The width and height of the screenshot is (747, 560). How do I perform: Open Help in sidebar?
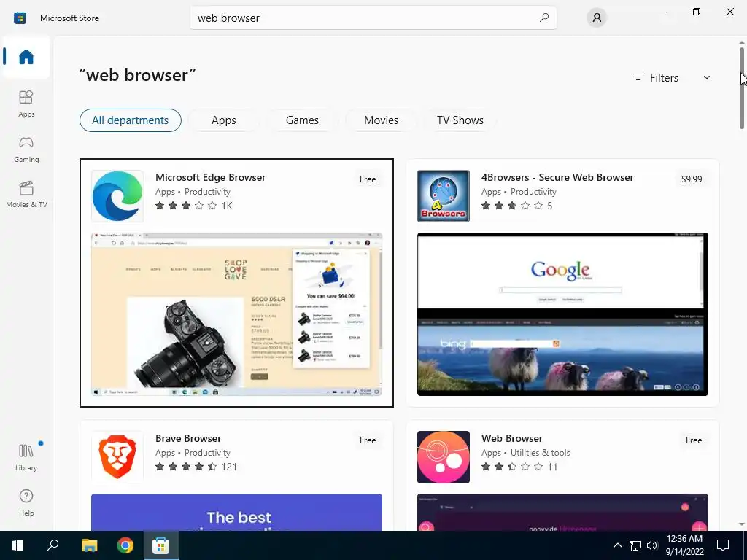26,503
